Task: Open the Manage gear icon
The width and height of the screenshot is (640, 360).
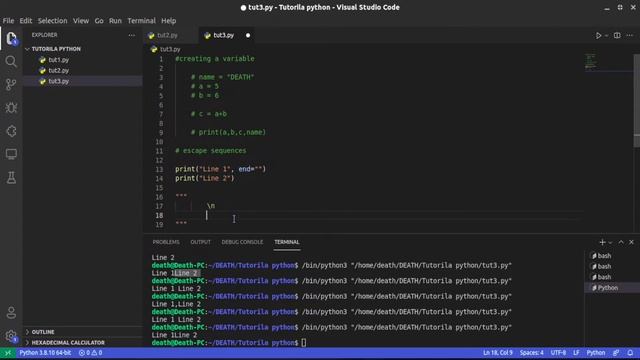Action: click(x=11, y=336)
